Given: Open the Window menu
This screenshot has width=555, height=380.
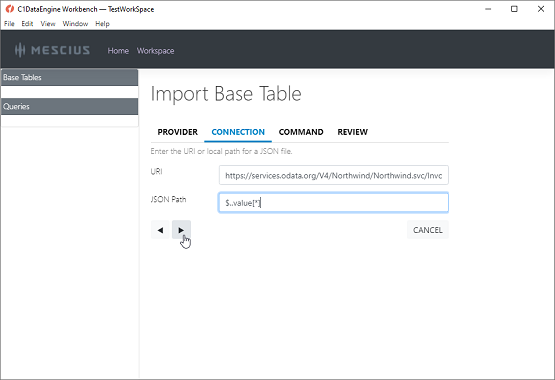Looking at the screenshot, I should point(75,24).
